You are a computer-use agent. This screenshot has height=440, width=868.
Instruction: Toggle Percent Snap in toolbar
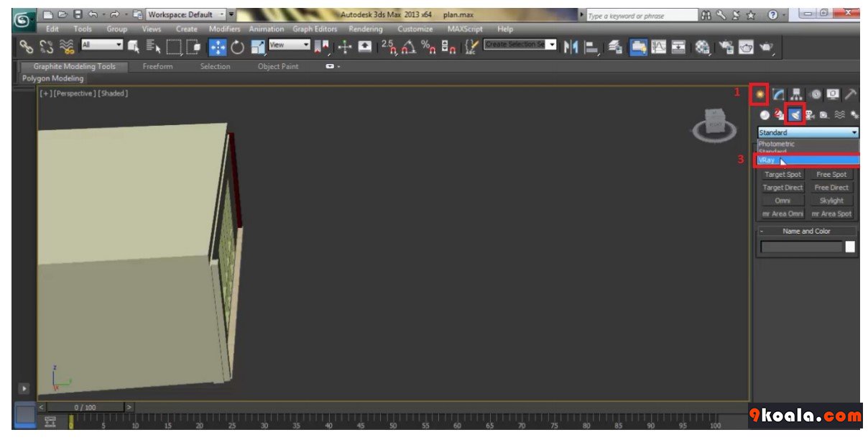(x=428, y=47)
